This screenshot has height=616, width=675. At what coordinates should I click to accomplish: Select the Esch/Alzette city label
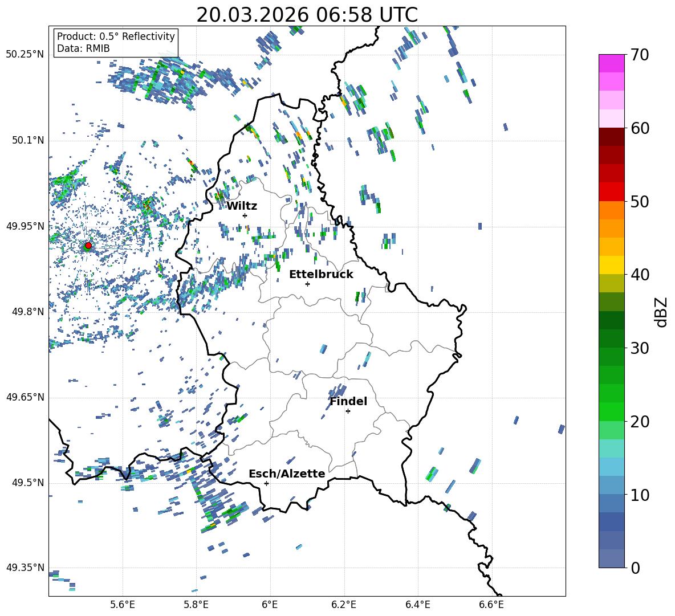pos(287,474)
